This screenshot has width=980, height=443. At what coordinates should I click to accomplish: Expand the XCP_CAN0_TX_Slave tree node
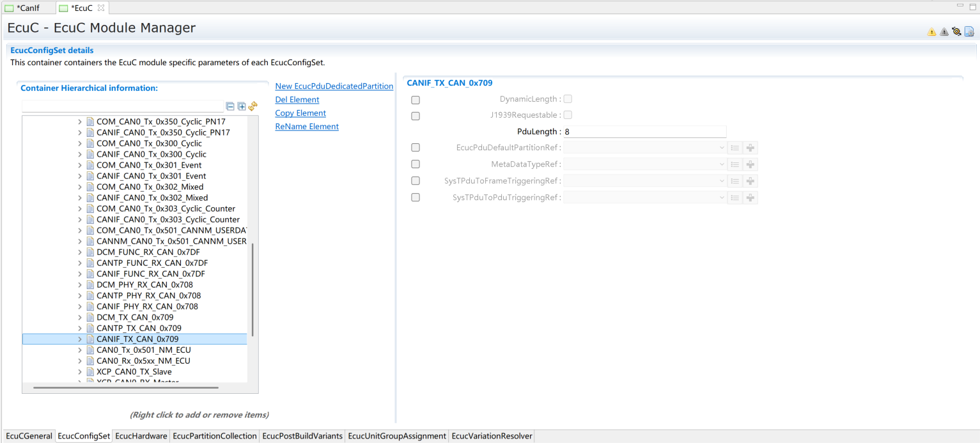pos(80,372)
